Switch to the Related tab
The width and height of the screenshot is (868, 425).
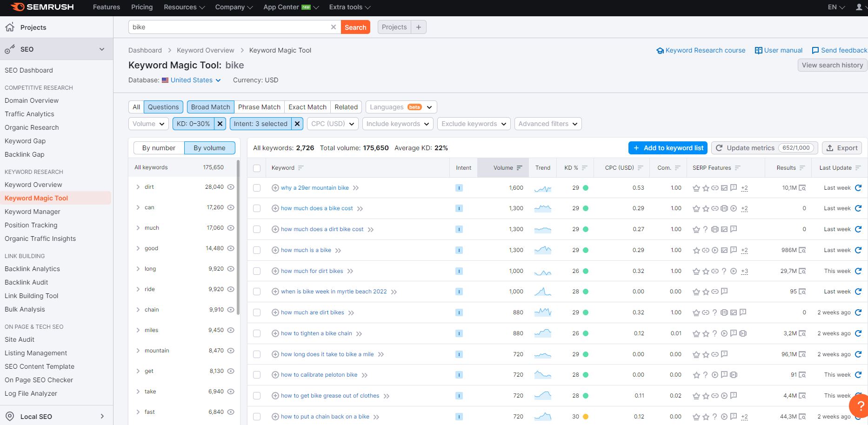click(346, 107)
